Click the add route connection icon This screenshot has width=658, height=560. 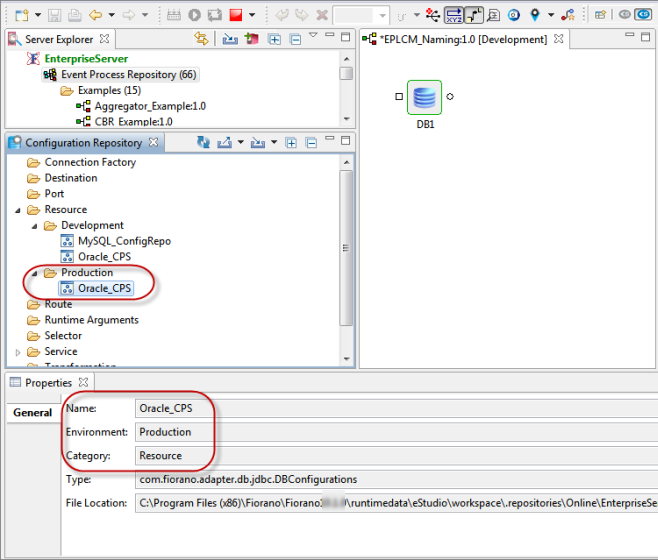pyautogui.click(x=433, y=16)
